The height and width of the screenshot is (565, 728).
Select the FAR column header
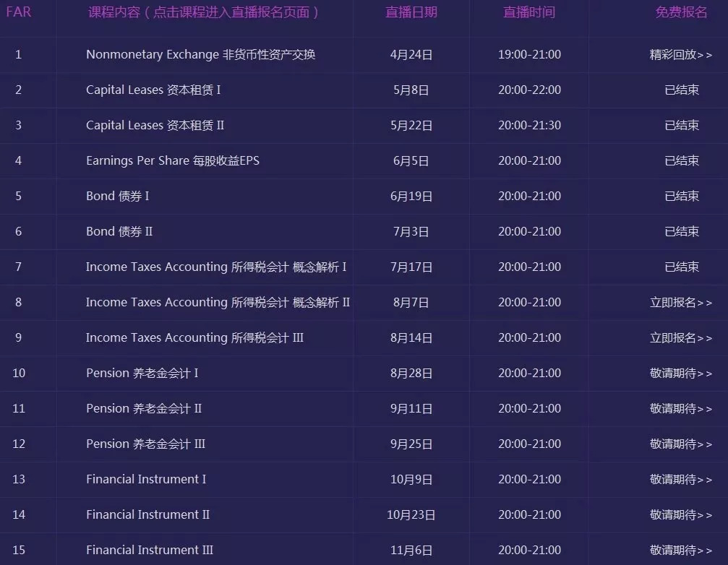tap(20, 12)
